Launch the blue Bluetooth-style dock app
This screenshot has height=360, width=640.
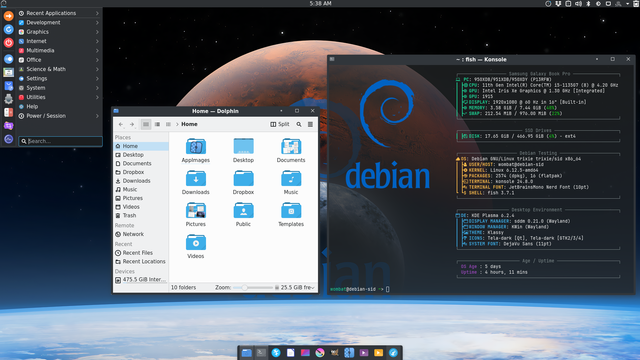point(276,353)
